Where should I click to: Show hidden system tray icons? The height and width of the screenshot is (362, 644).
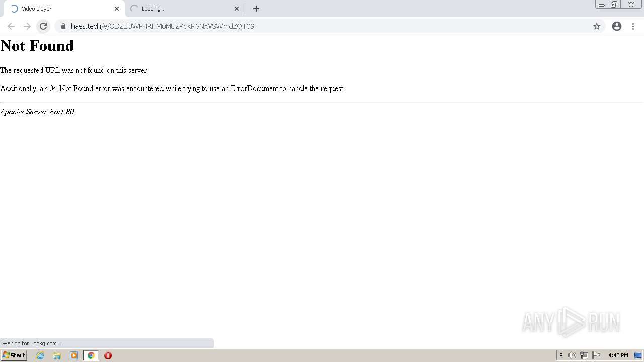[x=561, y=355]
